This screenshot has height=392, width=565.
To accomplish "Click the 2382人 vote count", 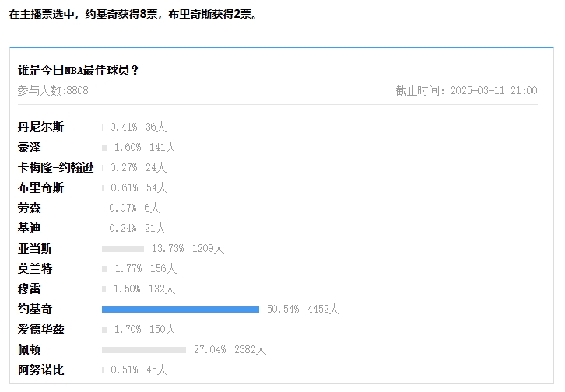I will coord(249,350).
